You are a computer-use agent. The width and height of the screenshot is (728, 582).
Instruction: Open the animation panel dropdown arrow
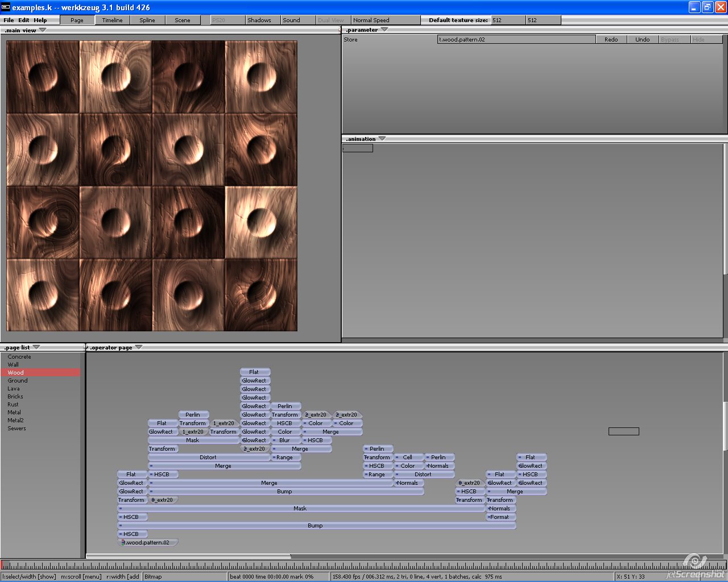point(382,139)
